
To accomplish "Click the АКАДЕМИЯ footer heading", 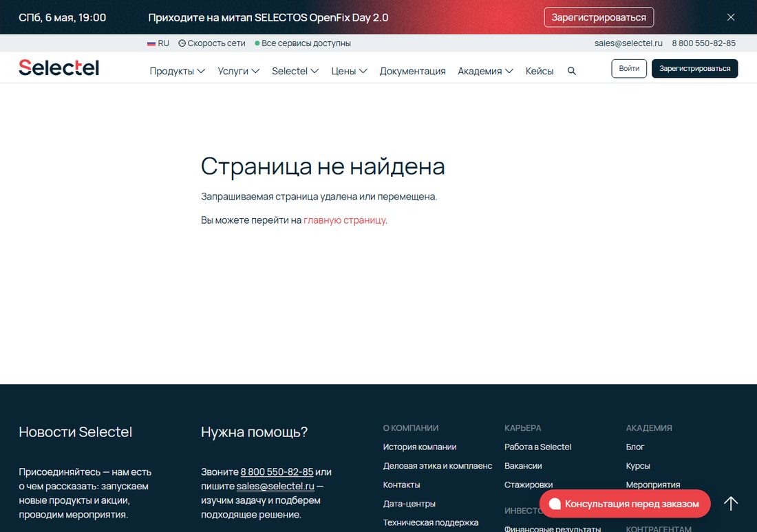I will [x=649, y=428].
